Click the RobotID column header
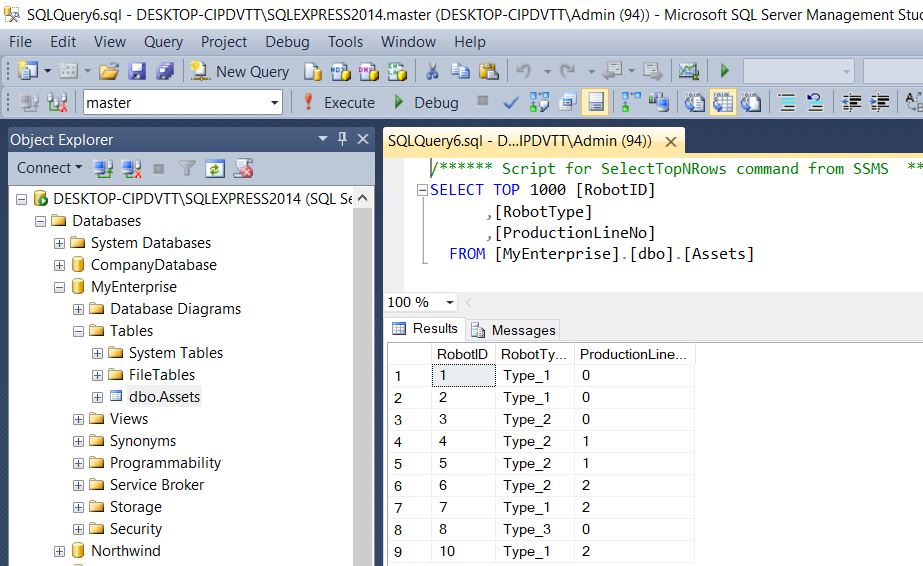The image size is (923, 566). click(463, 354)
